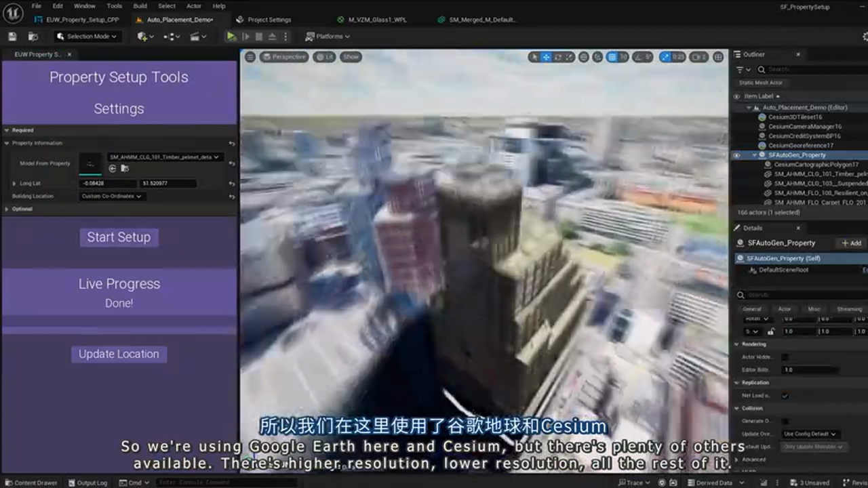The image size is (868, 488).
Task: Open the Output Log panel
Action: click(88, 482)
